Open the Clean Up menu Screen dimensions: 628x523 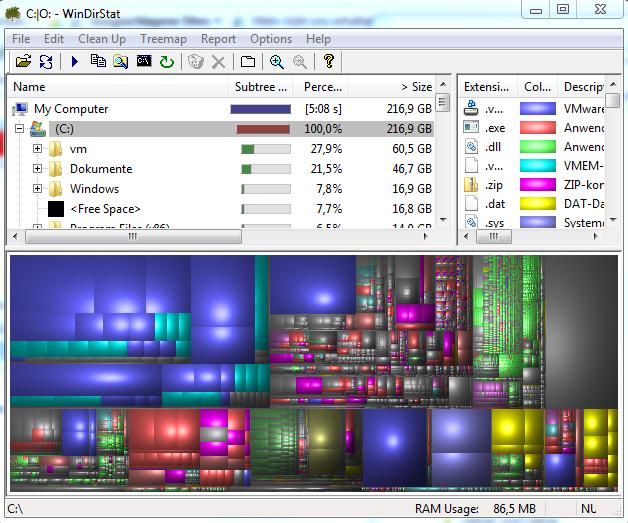click(x=102, y=39)
